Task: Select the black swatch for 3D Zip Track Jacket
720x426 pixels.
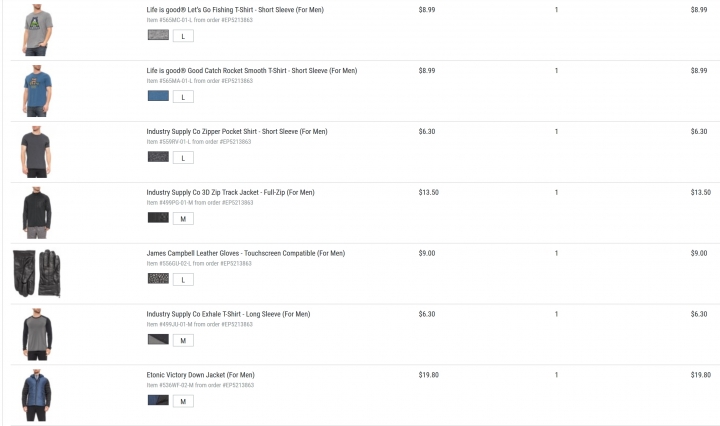Action: [158, 218]
